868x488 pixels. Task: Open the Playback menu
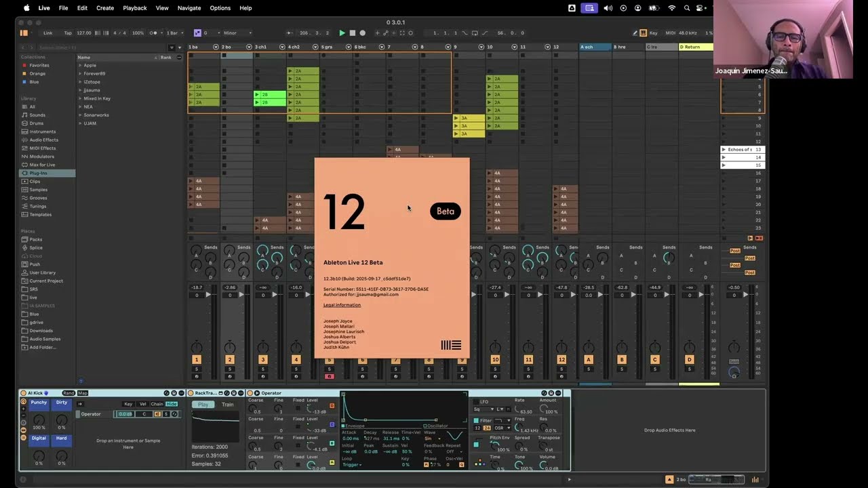[x=134, y=8]
